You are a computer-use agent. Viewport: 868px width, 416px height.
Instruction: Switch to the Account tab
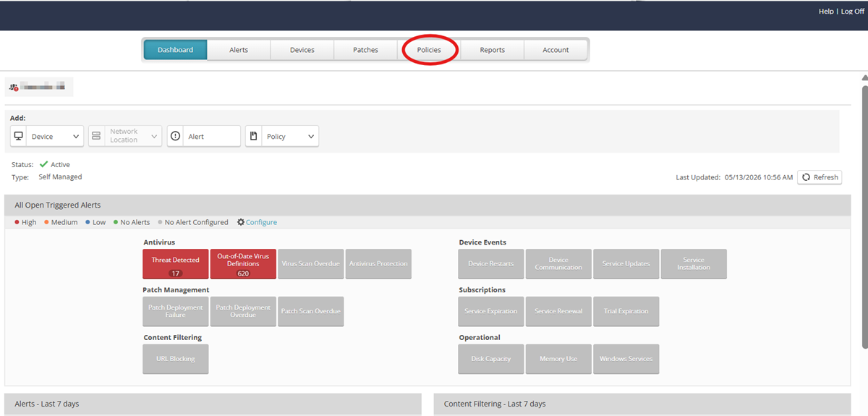click(x=556, y=50)
